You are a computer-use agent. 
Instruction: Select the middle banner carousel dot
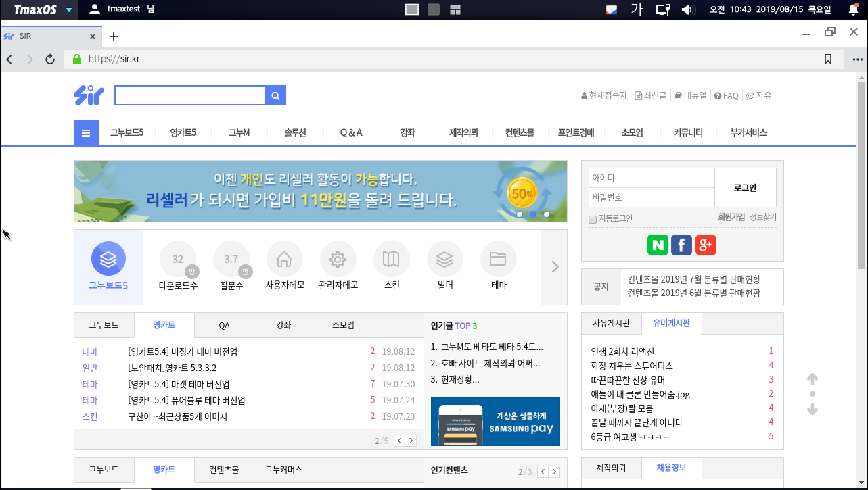533,214
